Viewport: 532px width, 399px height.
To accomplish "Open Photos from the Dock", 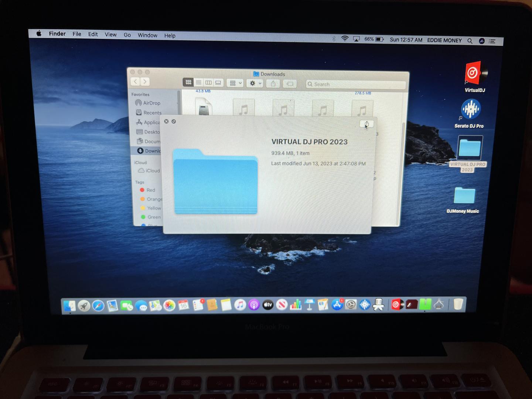I will point(169,306).
